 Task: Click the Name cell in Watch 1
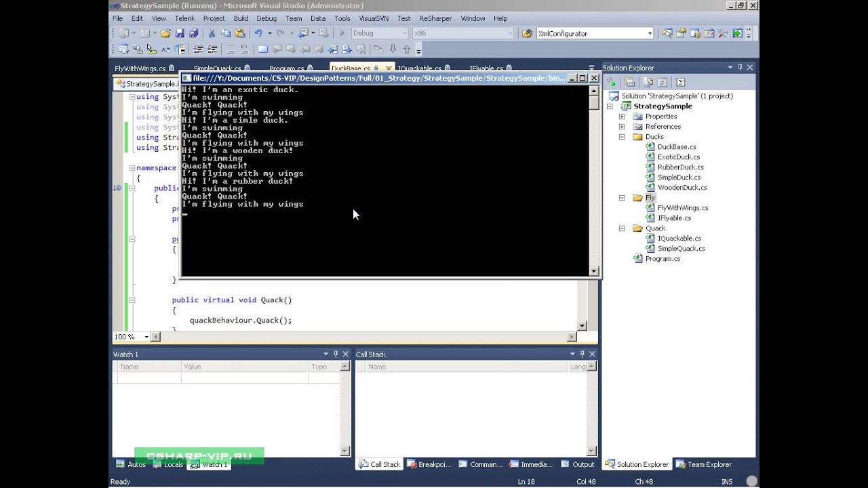click(149, 378)
